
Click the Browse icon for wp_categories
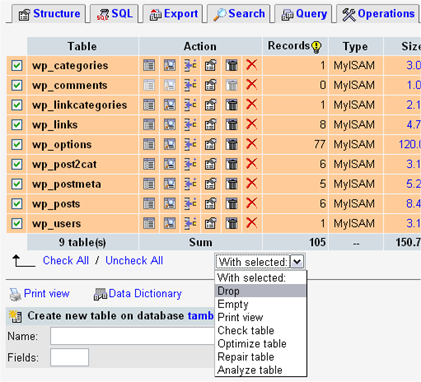click(149, 65)
